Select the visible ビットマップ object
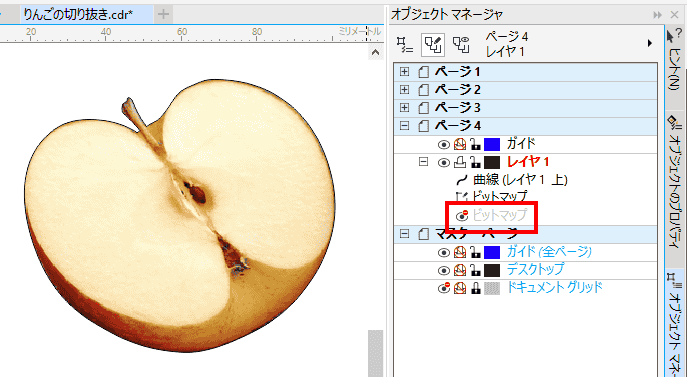Viewport: 687px width, 377px height. (499, 196)
